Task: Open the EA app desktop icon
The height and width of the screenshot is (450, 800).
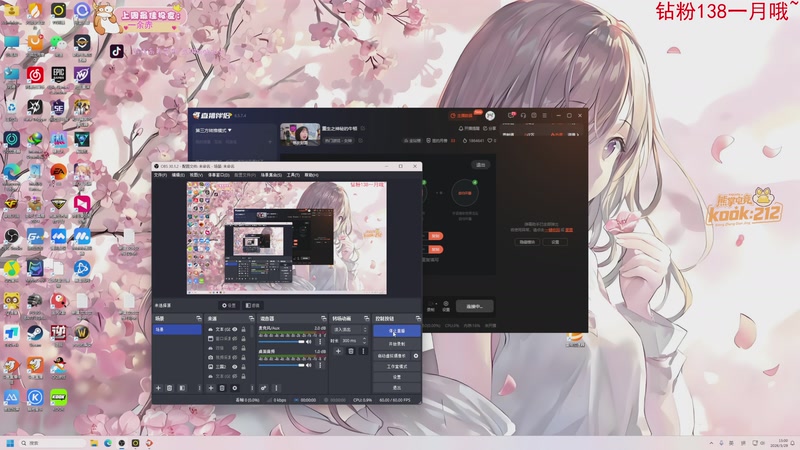Action: [58, 172]
